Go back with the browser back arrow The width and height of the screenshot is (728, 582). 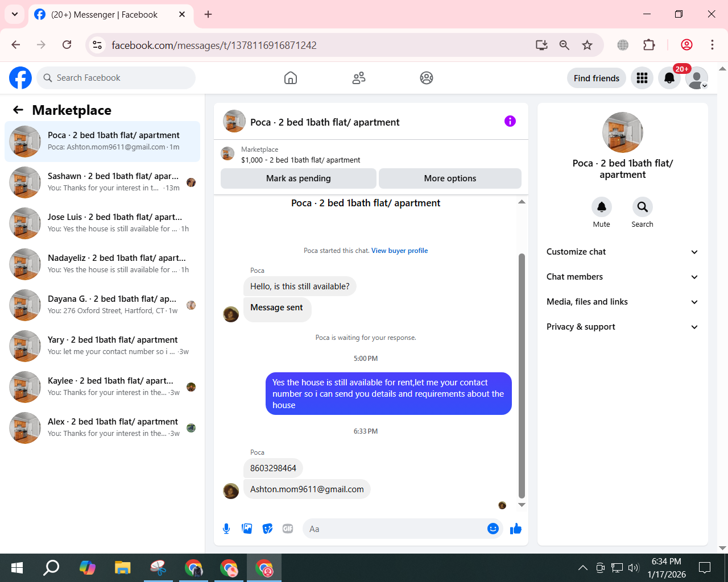16,45
